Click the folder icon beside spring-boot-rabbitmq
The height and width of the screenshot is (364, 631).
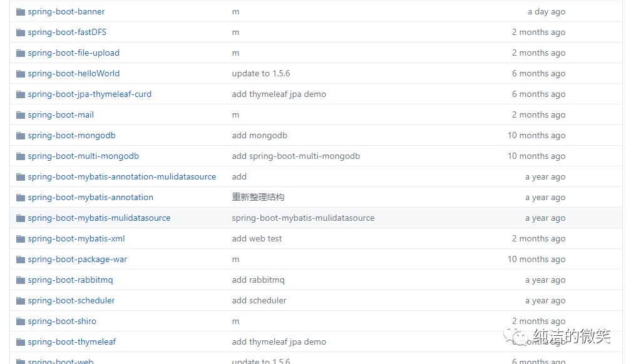point(20,280)
